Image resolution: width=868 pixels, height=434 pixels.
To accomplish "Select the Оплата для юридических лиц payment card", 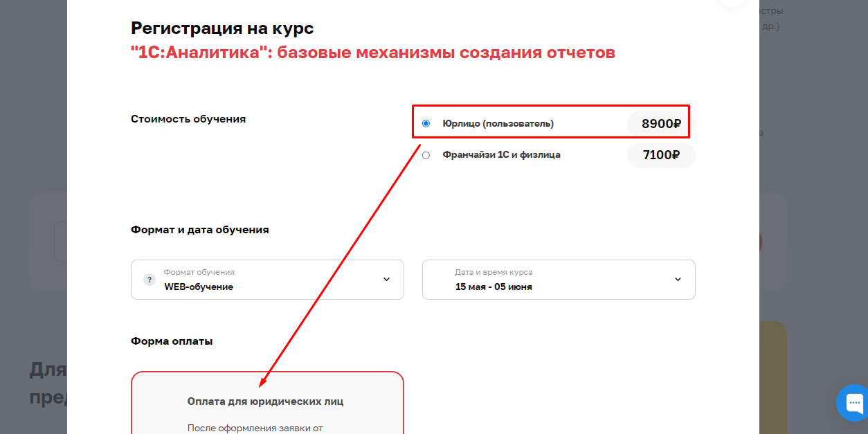I will click(267, 403).
